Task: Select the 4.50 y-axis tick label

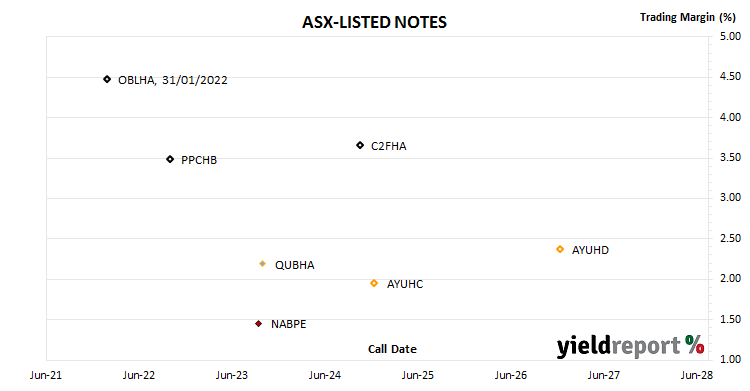Action: click(730, 77)
